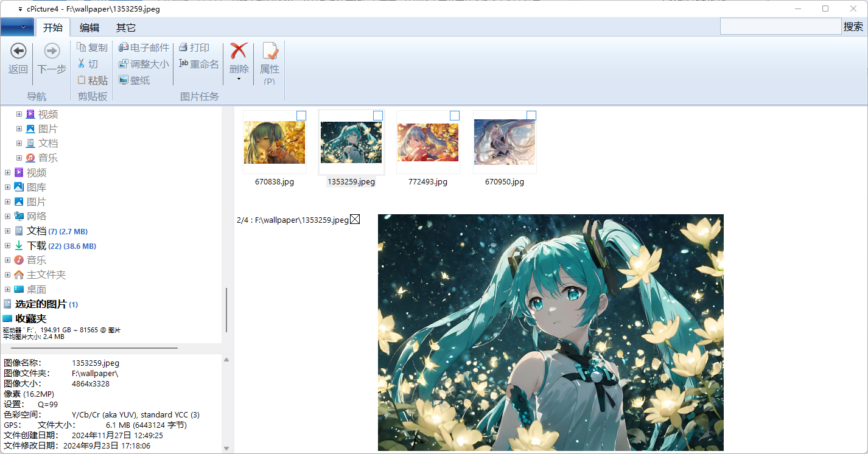Open the 删除 delete dropdown arrow
The image size is (868, 454).
[239, 79]
